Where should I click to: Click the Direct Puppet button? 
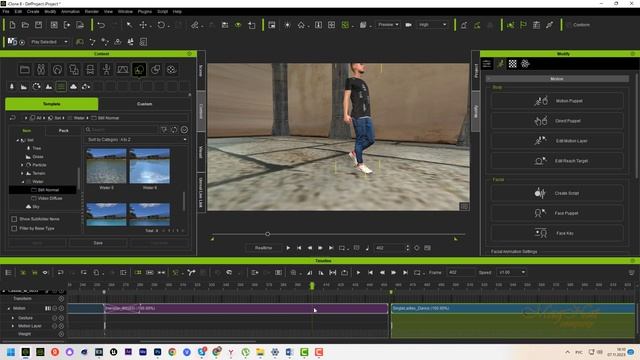[557, 121]
